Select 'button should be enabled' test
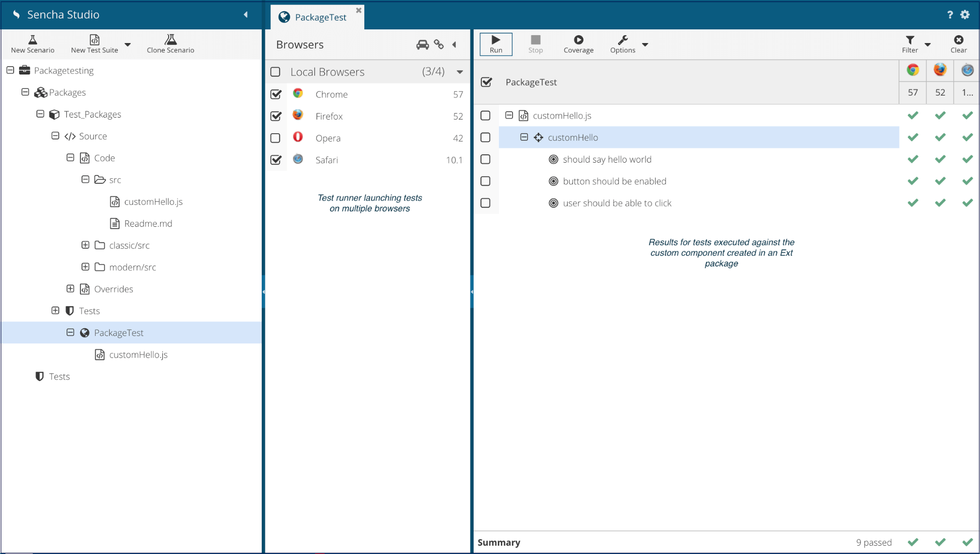This screenshot has width=980, height=554. [614, 181]
